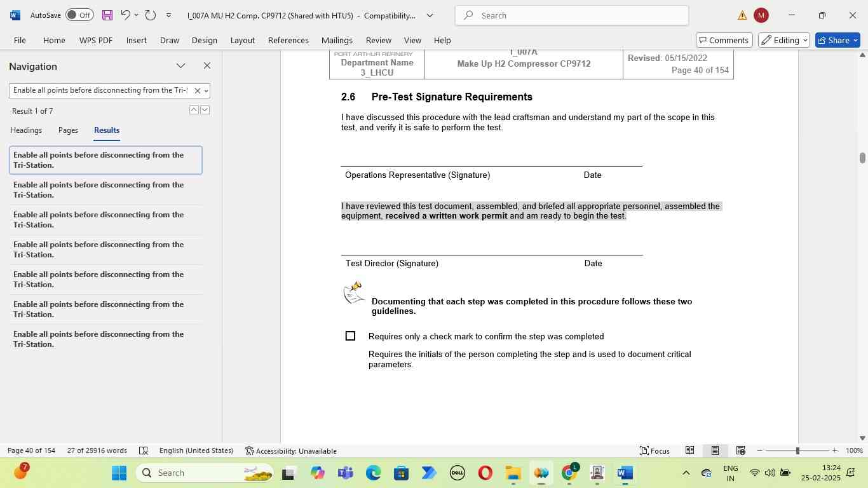Open the user account avatar M
The height and width of the screenshot is (488, 868).
(761, 15)
